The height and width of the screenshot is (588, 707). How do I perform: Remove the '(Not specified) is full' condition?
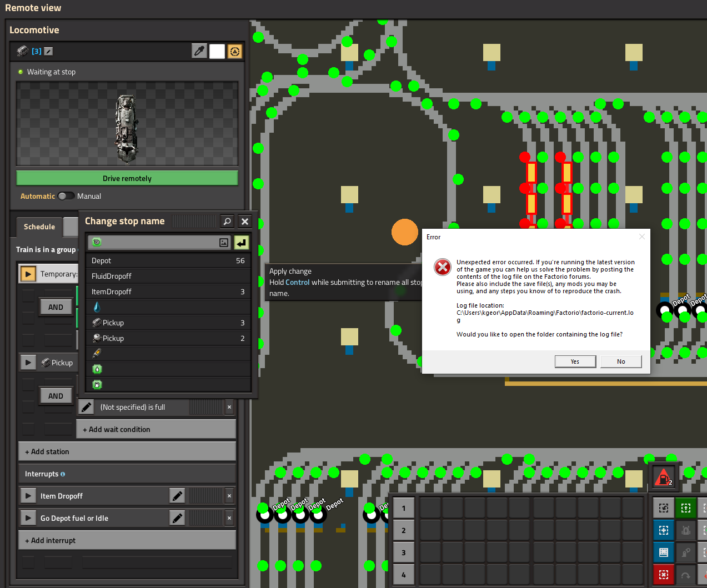[x=229, y=407]
